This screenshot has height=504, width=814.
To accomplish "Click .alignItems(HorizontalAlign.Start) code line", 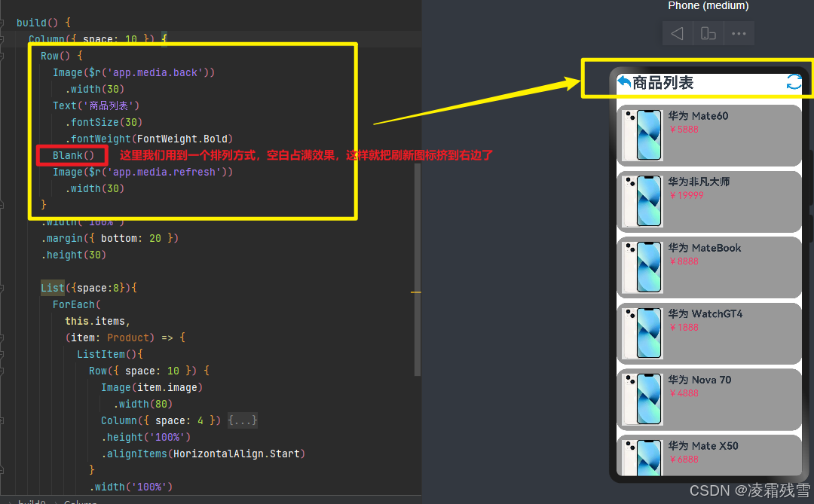I will (x=203, y=454).
